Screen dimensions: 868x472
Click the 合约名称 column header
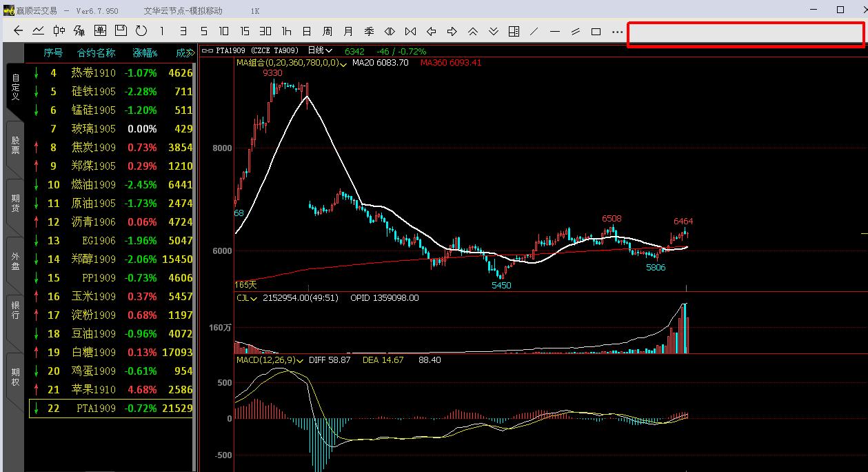(x=96, y=52)
